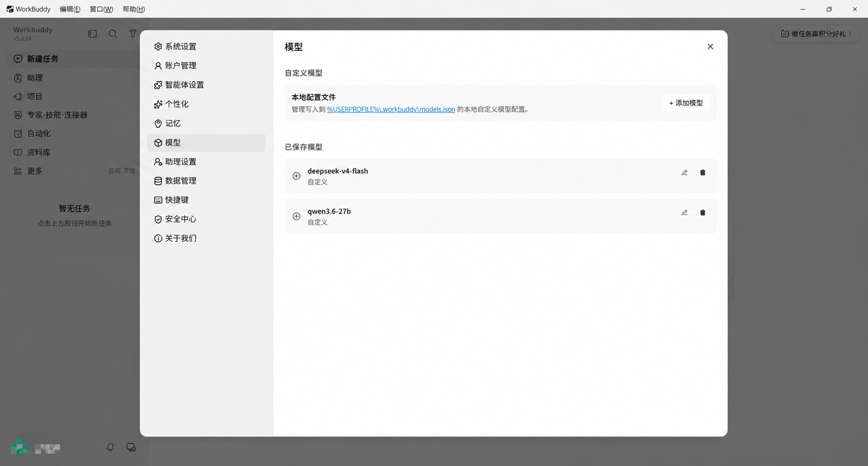This screenshot has width=868, height=466.
Task: Click 添加模型 button
Action: pyautogui.click(x=685, y=103)
